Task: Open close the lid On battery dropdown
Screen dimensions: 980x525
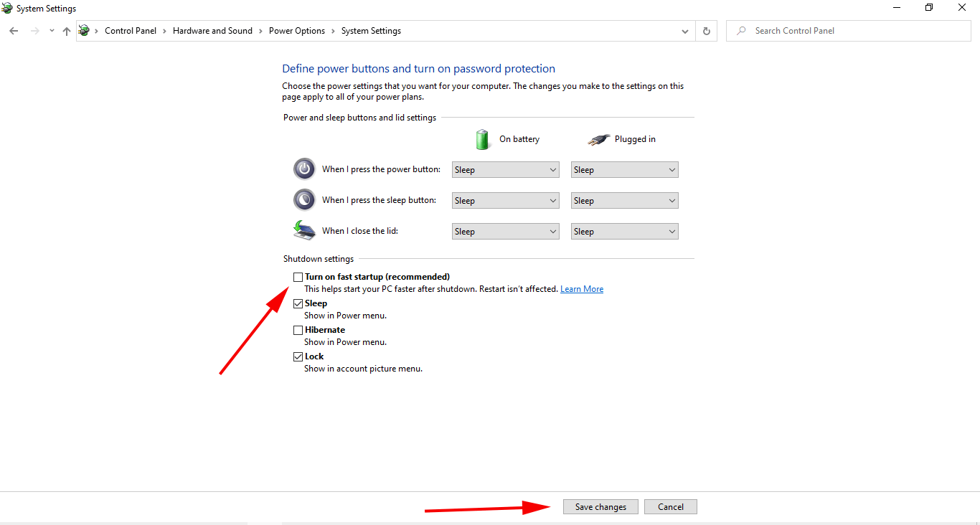Action: [x=506, y=232]
